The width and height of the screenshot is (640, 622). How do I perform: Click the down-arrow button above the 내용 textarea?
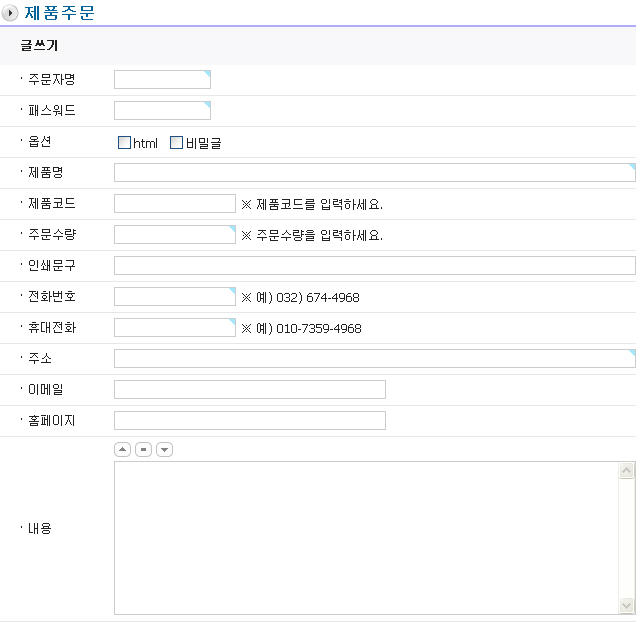165,449
